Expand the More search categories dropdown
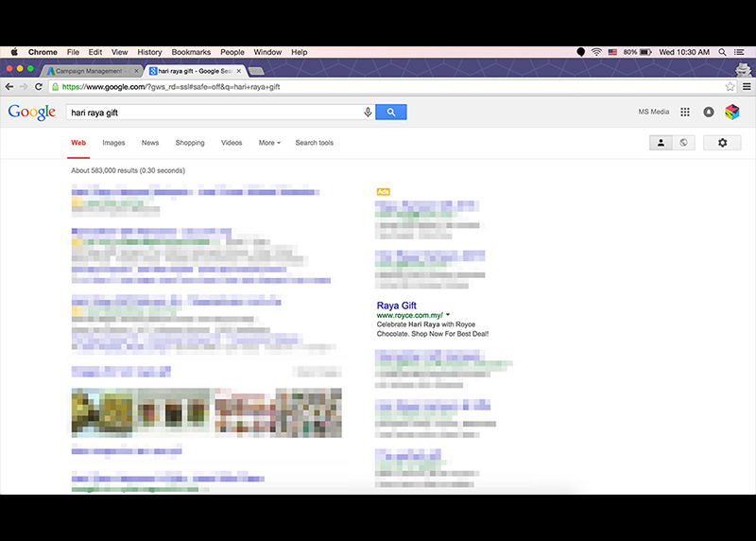The image size is (756, 541). click(x=269, y=143)
